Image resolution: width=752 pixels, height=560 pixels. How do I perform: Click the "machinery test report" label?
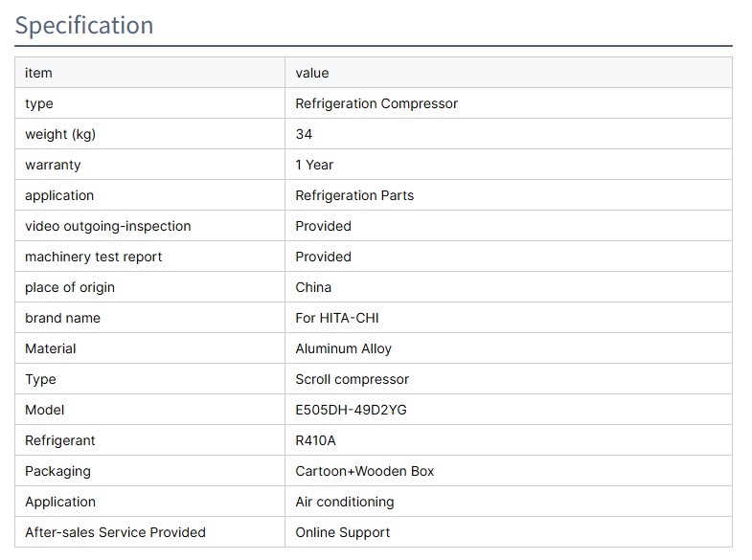[x=94, y=257]
